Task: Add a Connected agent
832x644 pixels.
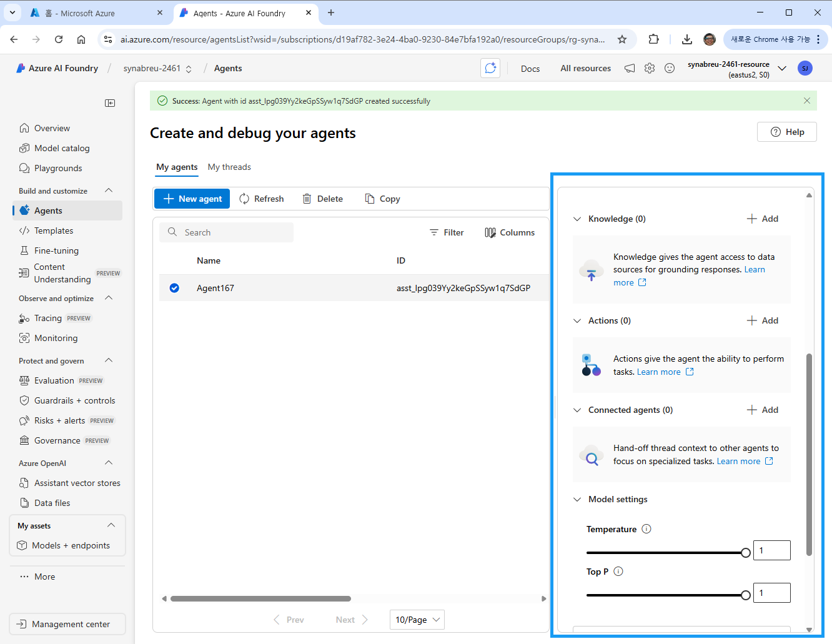Action: click(x=763, y=410)
